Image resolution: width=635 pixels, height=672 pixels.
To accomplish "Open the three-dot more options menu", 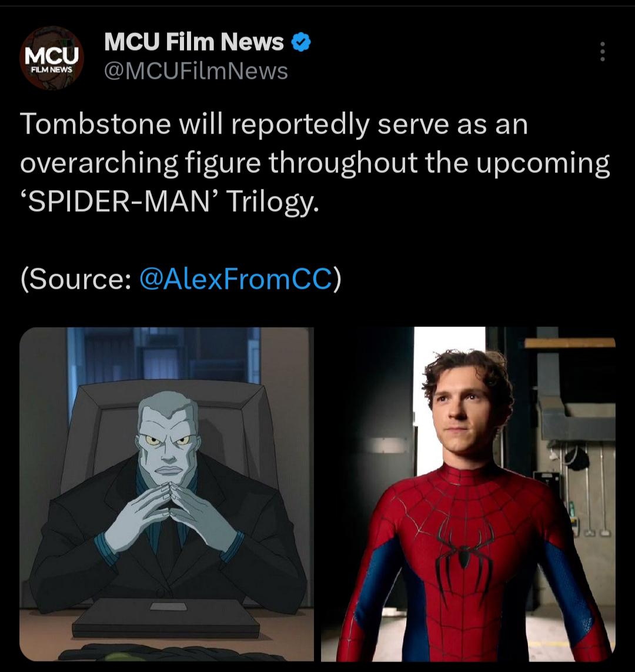I will 603,51.
